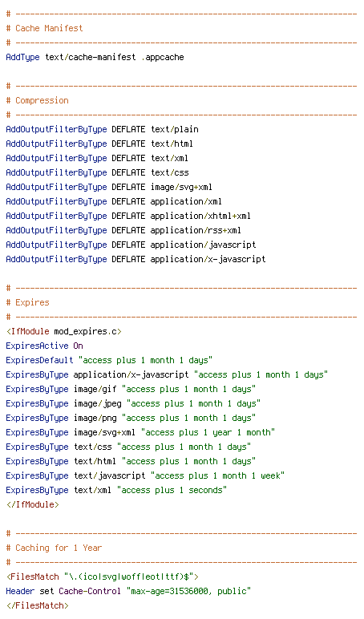Screen dimensions: 364x619
Task: Click the 'ExpiresActive On' directive
Action: pos(44,346)
